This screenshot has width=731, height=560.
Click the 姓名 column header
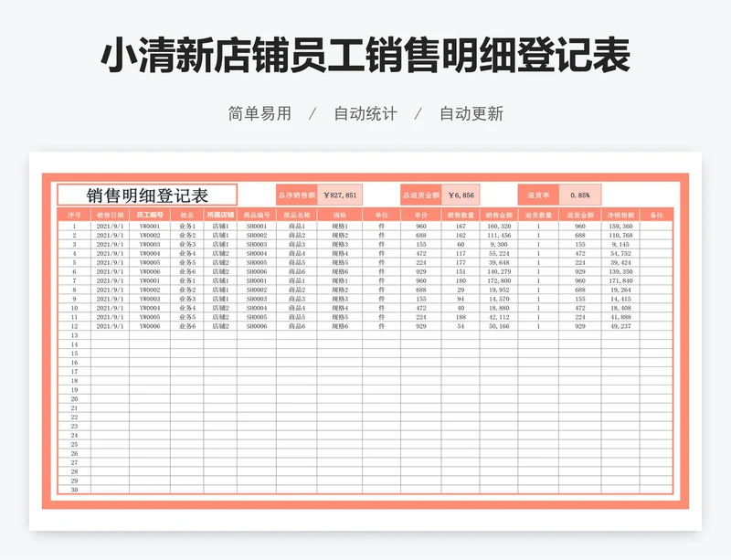[187, 215]
